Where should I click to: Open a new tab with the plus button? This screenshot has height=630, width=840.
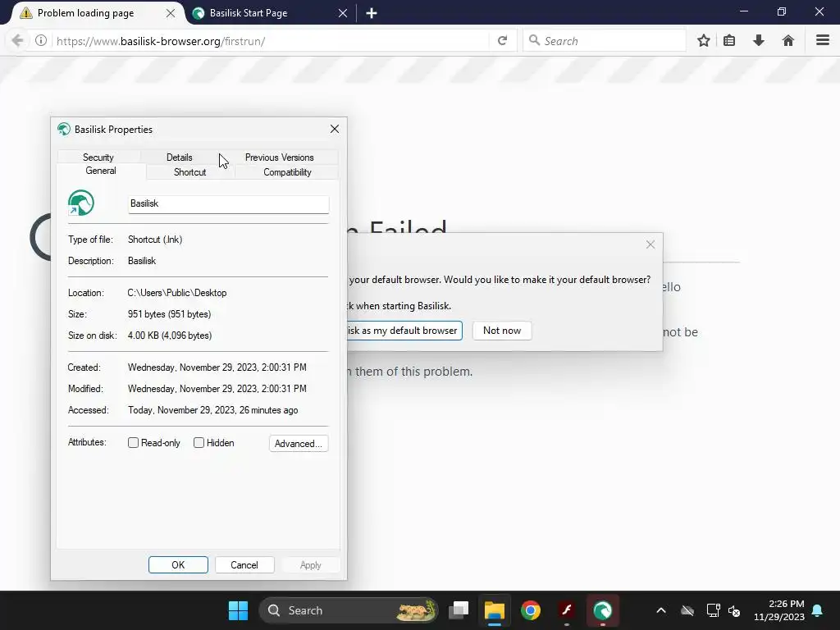point(372,13)
